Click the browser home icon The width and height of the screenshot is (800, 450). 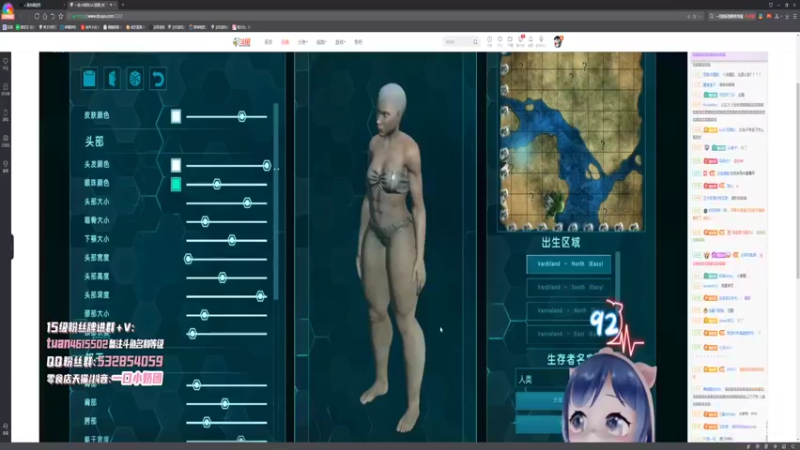(x=44, y=16)
